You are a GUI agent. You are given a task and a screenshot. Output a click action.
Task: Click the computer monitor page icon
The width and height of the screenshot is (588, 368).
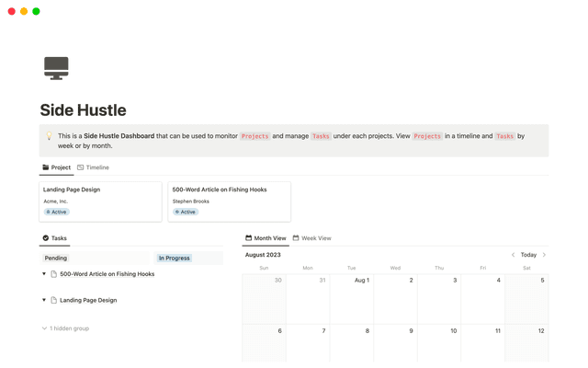pos(56,67)
